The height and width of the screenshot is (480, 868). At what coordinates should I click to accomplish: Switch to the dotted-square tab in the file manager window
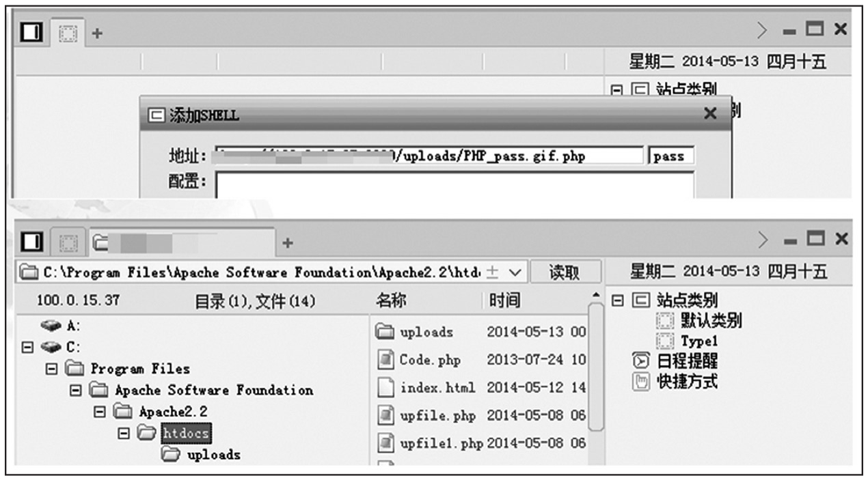[x=68, y=242]
